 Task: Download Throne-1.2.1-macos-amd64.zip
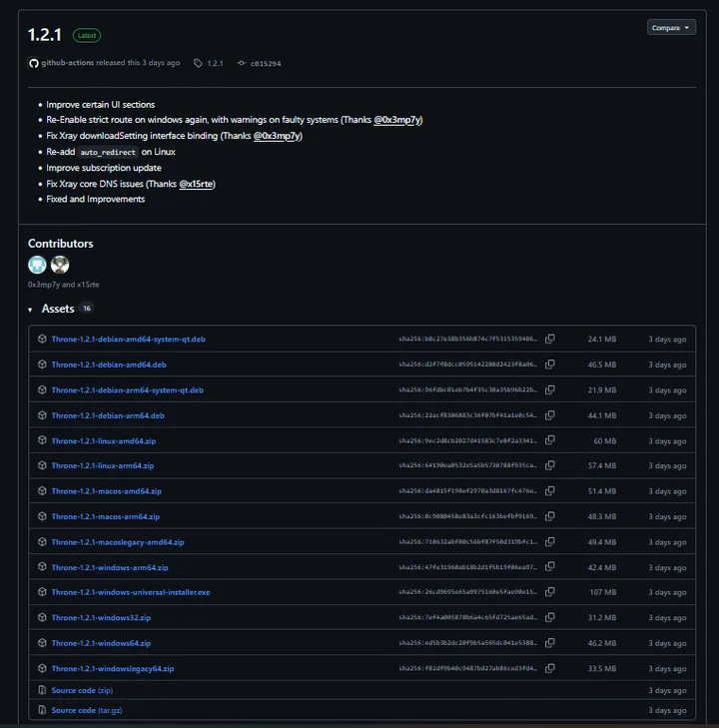pos(106,491)
